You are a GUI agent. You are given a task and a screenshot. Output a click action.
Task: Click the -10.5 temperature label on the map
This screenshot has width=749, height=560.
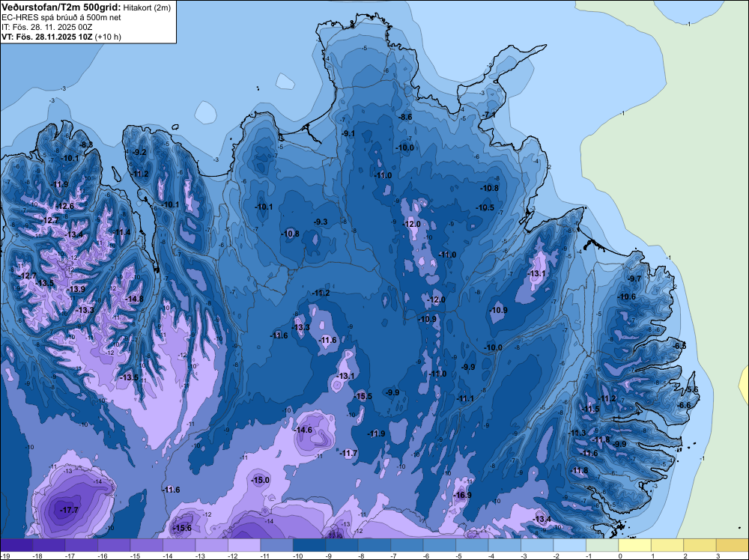point(485,207)
